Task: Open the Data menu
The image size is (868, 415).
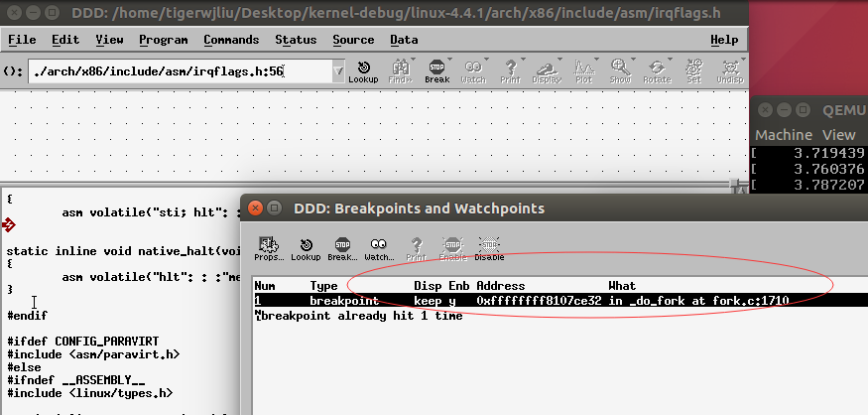Action: [x=404, y=40]
